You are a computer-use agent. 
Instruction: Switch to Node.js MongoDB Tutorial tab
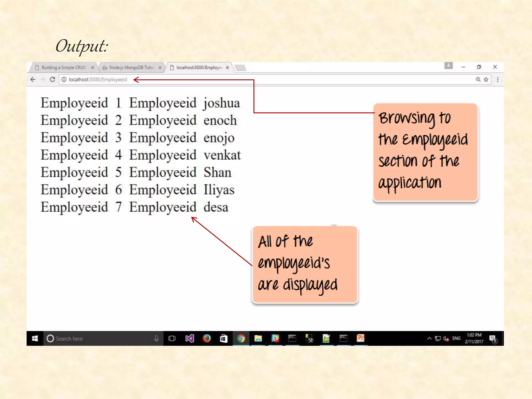tap(132, 68)
